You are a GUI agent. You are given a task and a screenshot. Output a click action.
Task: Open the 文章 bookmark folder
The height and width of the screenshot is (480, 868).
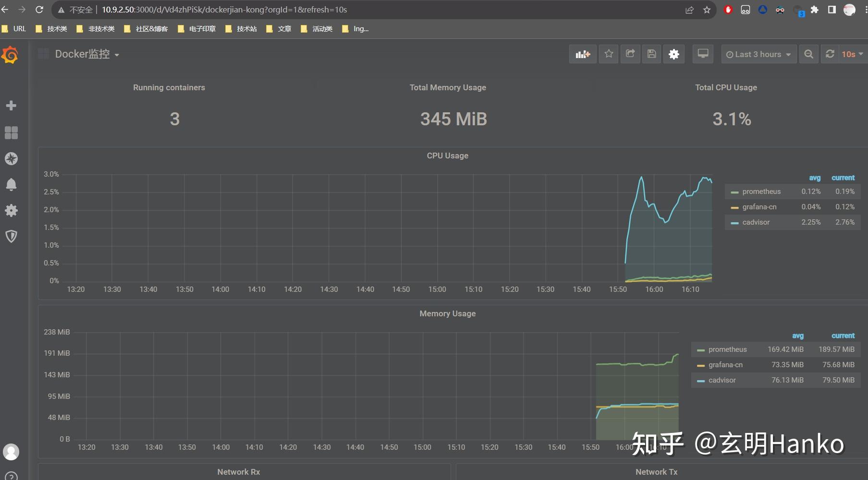pos(279,29)
